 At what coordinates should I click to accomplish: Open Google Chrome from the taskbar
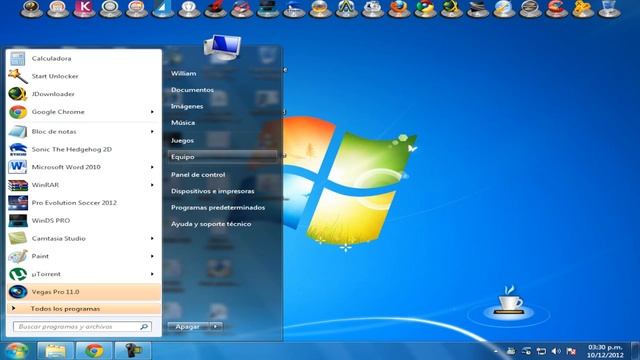(x=94, y=351)
